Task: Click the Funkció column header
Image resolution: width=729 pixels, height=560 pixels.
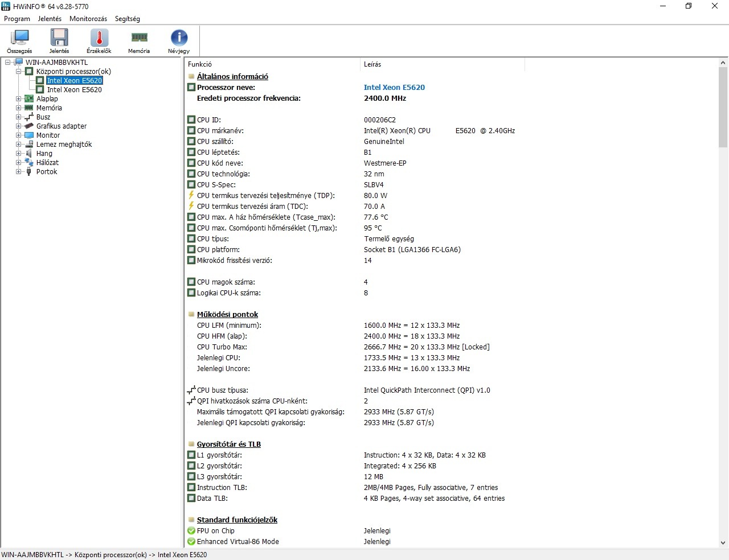Action: coord(272,64)
